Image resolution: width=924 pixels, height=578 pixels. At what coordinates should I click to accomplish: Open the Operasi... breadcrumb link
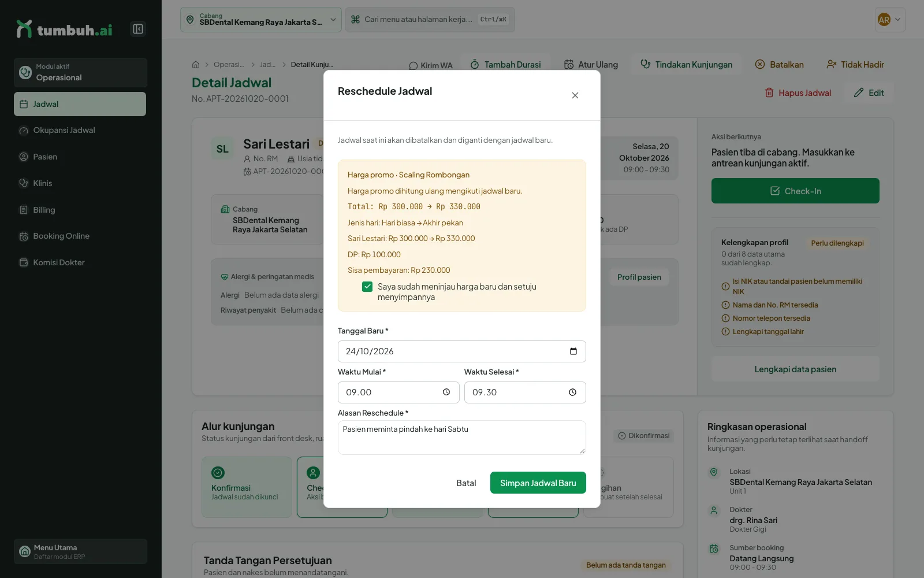tap(229, 65)
